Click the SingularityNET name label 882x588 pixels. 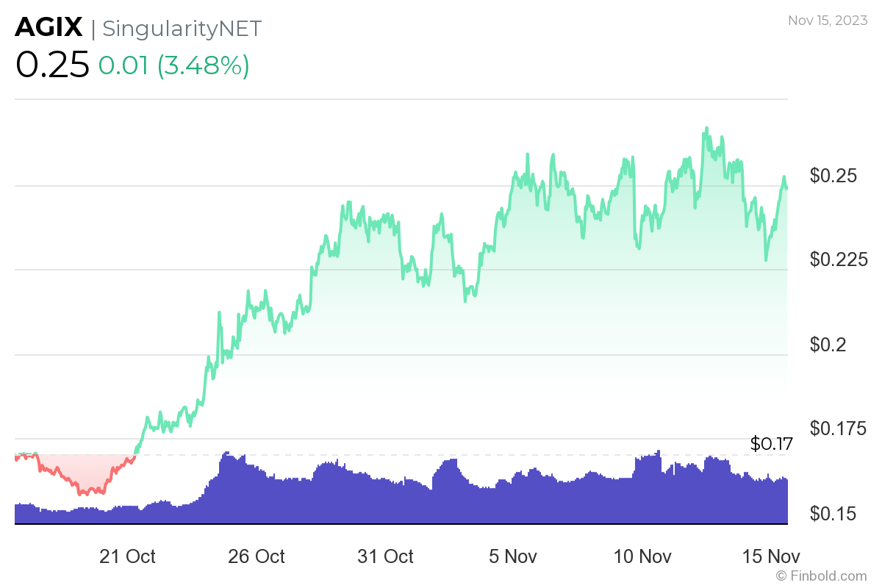coord(182,28)
